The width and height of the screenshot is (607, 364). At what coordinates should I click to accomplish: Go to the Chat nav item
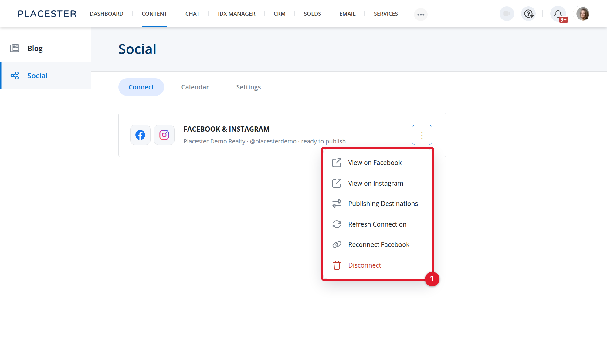click(x=192, y=14)
